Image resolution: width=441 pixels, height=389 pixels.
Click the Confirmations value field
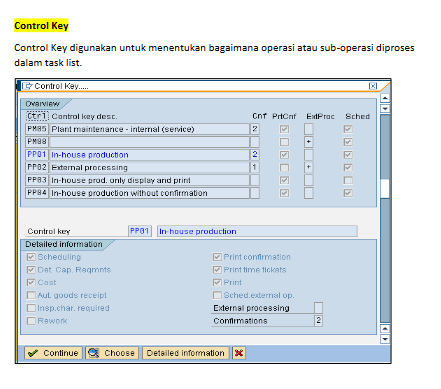click(x=318, y=321)
